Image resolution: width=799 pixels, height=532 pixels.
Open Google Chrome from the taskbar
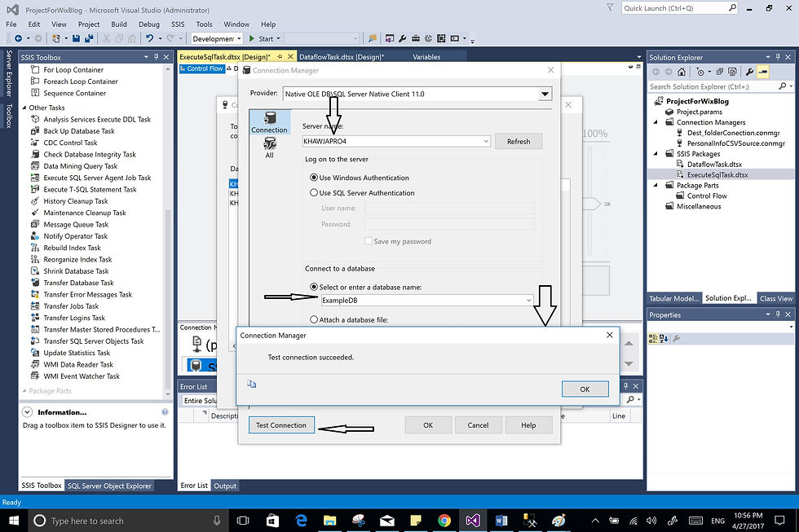coord(444,521)
